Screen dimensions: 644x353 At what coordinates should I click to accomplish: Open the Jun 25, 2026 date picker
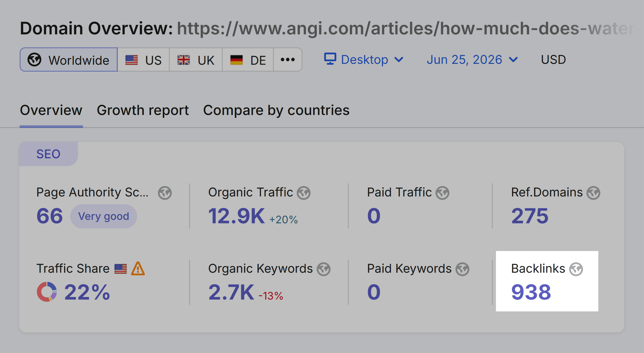pos(472,60)
